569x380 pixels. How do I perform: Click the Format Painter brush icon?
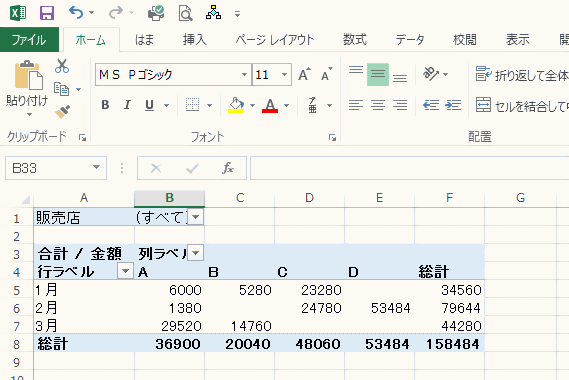click(x=62, y=111)
